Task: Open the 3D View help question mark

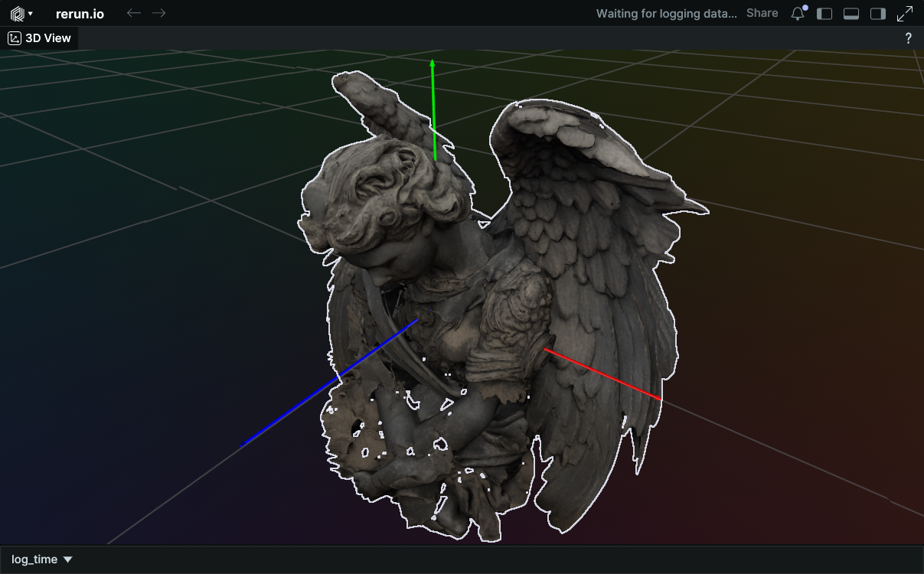Action: [x=908, y=38]
